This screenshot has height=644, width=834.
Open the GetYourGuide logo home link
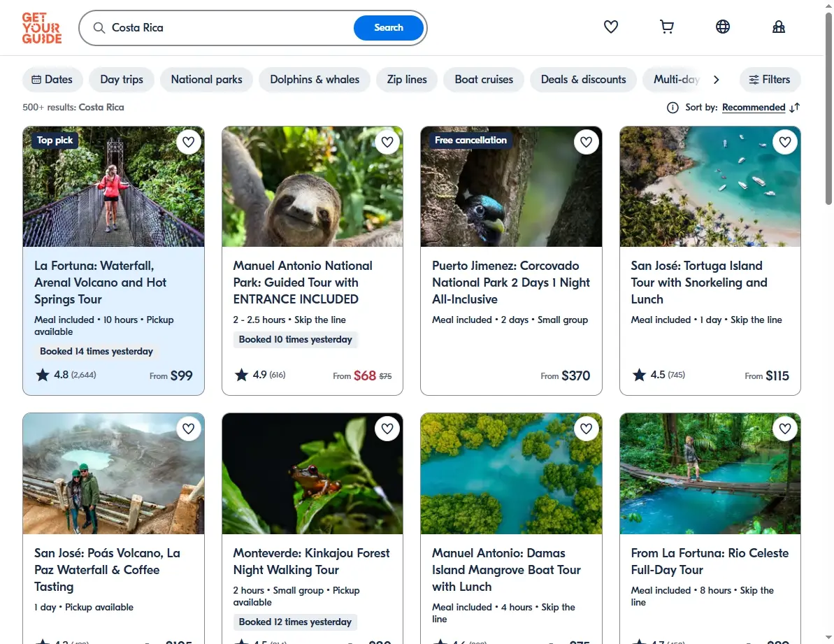point(42,28)
